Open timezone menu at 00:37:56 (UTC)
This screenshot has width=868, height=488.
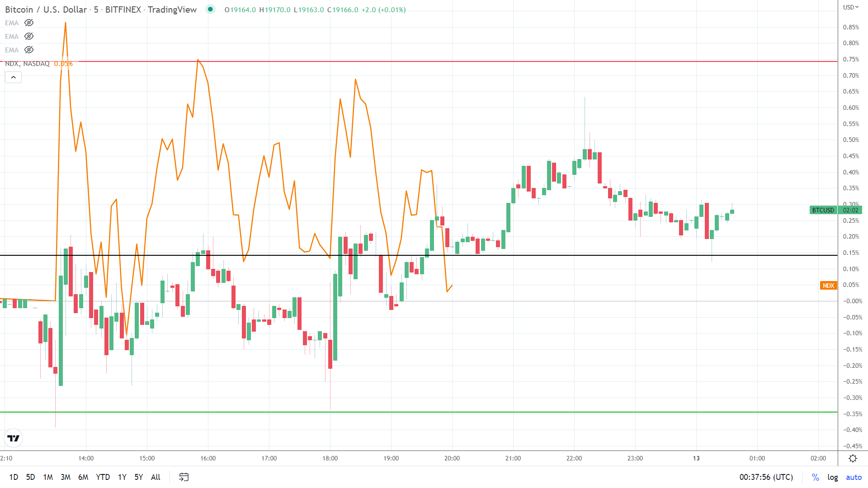[766, 477]
